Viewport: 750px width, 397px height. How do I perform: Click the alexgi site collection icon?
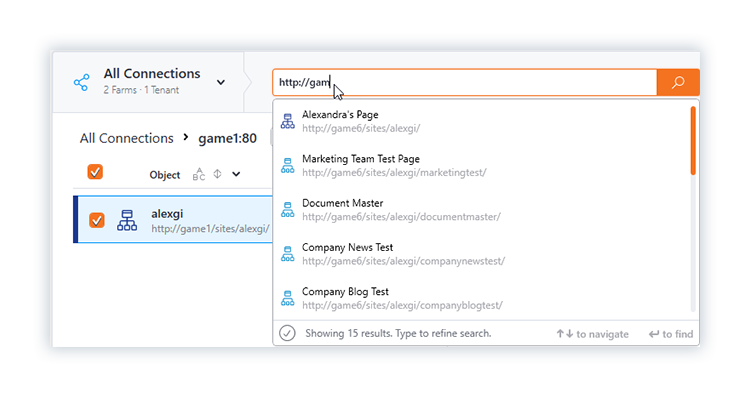[127, 220]
